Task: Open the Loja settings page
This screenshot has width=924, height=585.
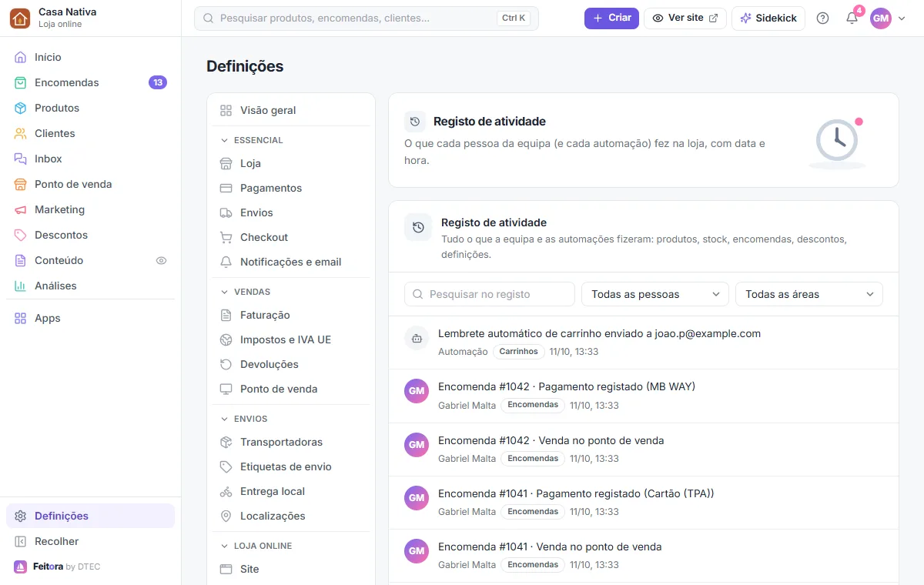Action: [x=291, y=164]
